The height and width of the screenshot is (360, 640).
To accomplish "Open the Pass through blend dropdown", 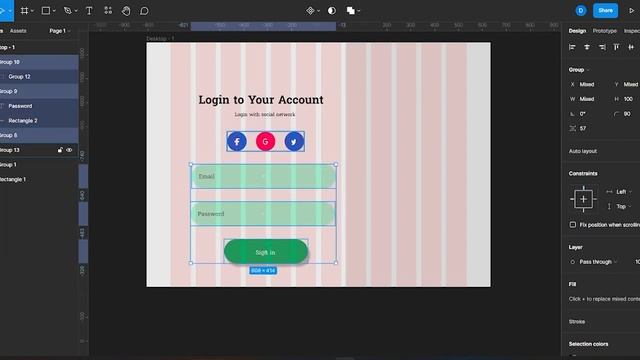I will (598, 262).
